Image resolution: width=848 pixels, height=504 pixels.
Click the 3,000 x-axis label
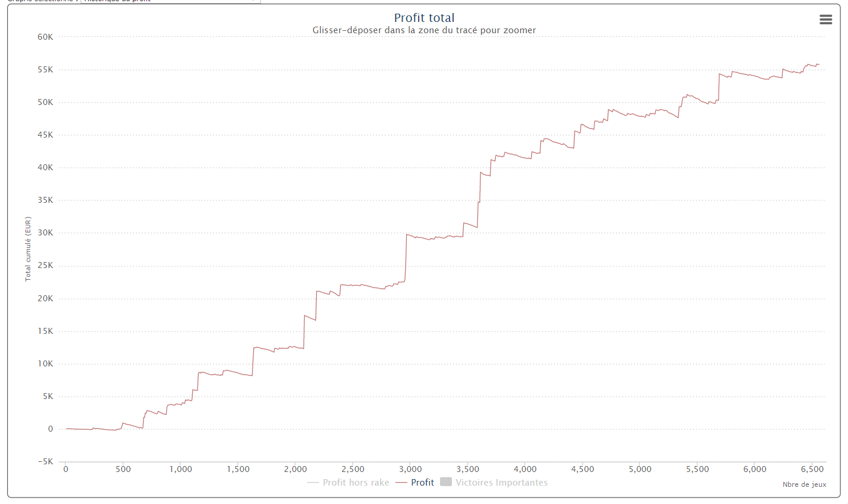pyautogui.click(x=410, y=469)
